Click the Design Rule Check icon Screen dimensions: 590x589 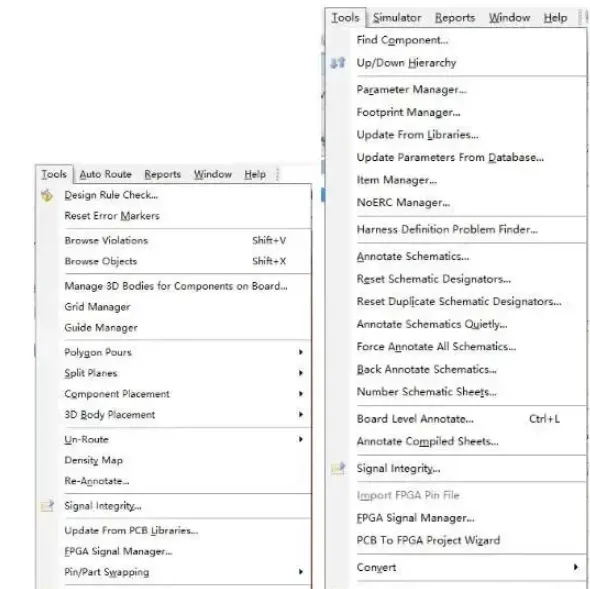coord(47,195)
